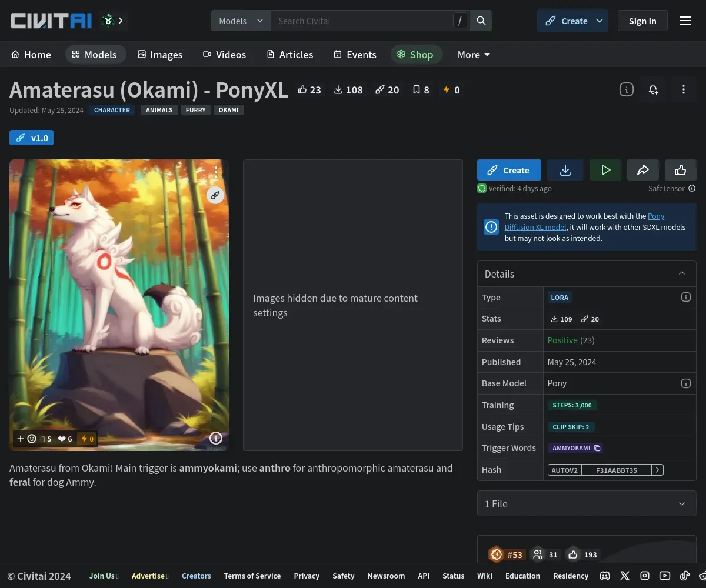Open the green badge icon next to logo

point(108,21)
